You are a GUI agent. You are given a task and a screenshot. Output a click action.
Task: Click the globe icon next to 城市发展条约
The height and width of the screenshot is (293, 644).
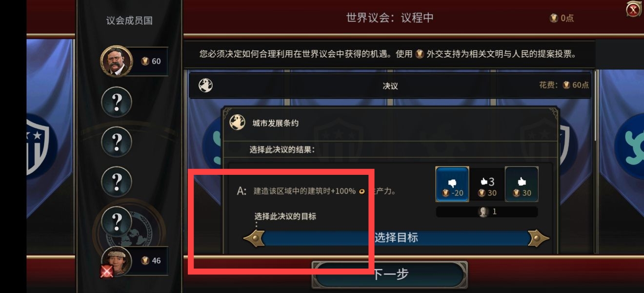pyautogui.click(x=237, y=123)
